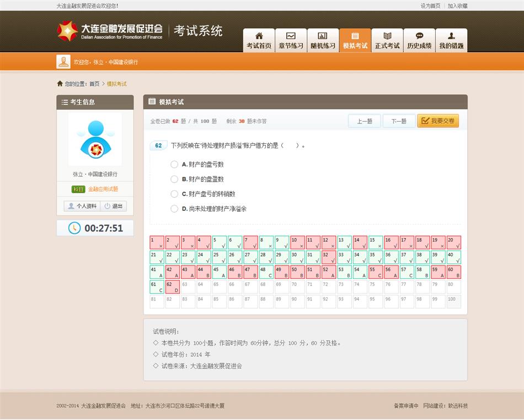Select option B 财产的盘盈数
The width and height of the screenshot is (524, 420).
(174, 179)
